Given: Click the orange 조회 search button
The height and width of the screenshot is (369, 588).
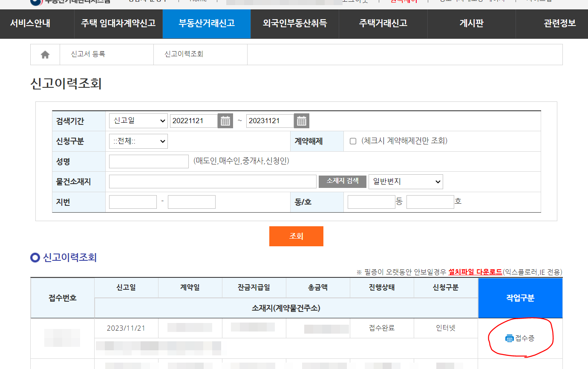Looking at the screenshot, I should pyautogui.click(x=296, y=236).
